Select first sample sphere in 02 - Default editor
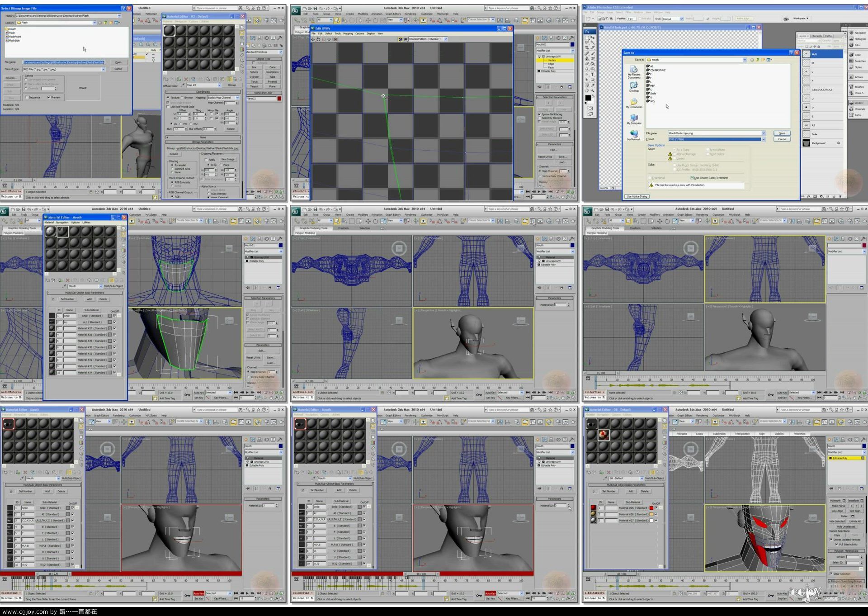Image resolution: width=868 pixels, height=616 pixels. pyautogui.click(x=169, y=30)
